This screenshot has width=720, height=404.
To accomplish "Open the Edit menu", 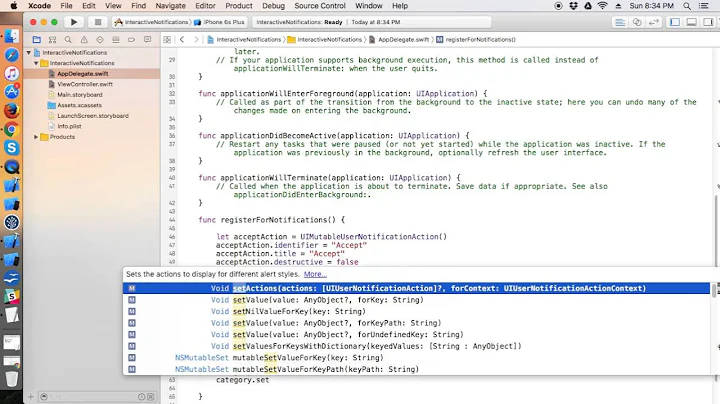I will coord(89,6).
